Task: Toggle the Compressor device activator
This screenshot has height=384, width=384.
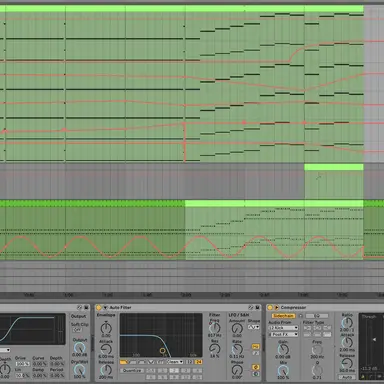Action: (x=270, y=307)
